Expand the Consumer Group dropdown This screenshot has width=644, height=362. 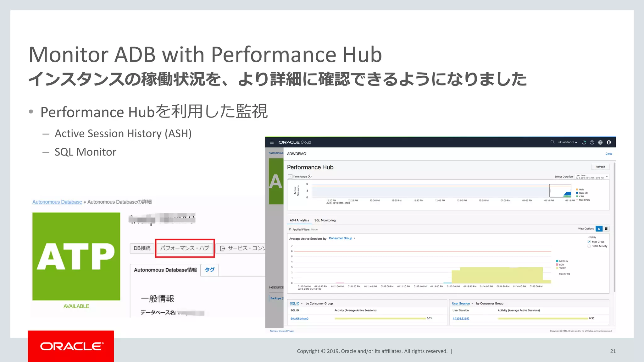342,239
